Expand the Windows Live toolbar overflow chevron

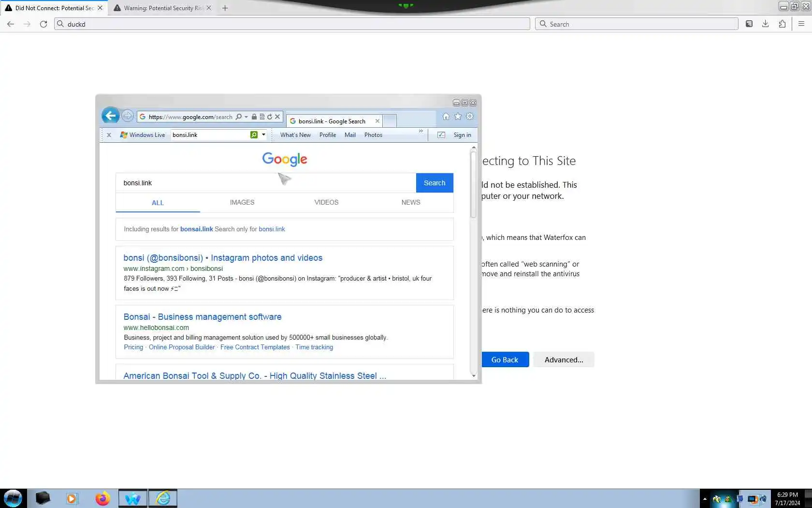tap(421, 131)
